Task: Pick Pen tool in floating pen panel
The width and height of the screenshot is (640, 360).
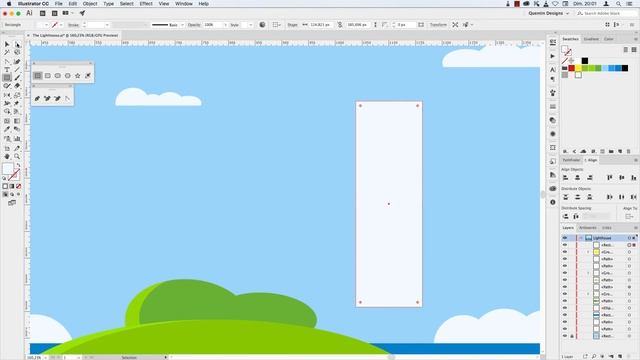Action: 38,98
